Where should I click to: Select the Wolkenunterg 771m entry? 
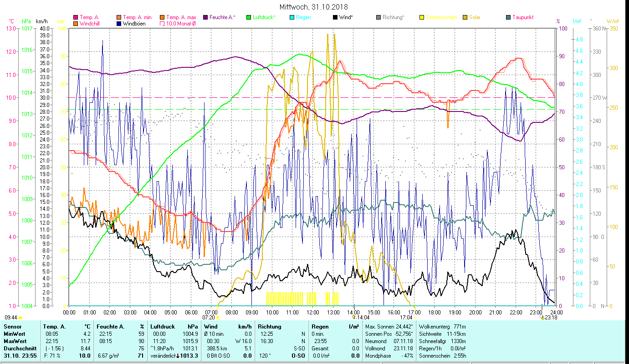click(442, 327)
